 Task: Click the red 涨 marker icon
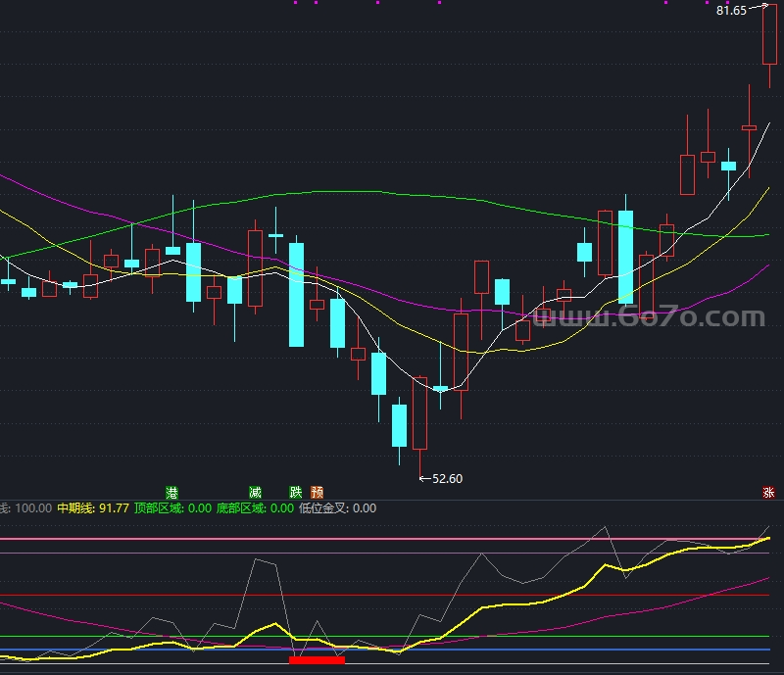tap(768, 493)
